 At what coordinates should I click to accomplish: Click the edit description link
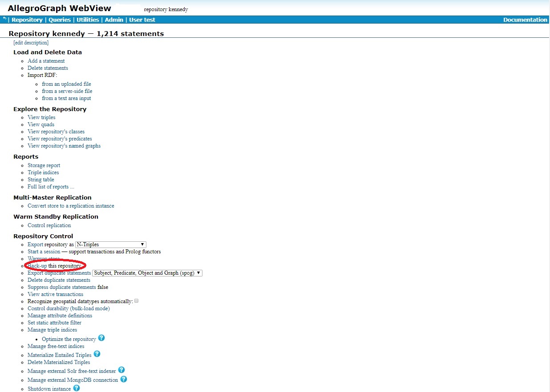tap(31, 43)
